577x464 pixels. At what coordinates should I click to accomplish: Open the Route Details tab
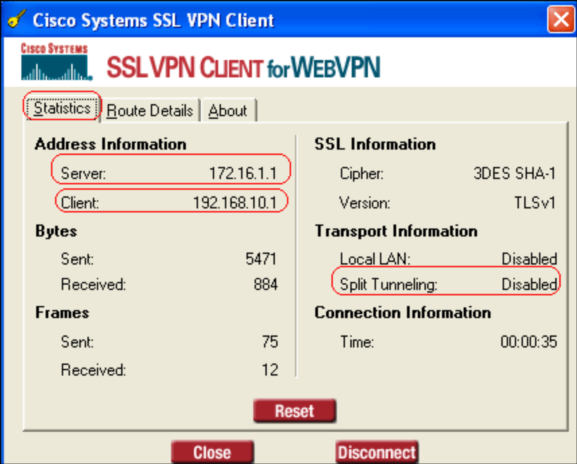coord(150,110)
